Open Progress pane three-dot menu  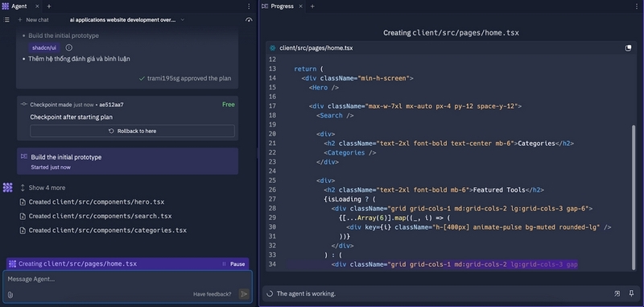(x=638, y=6)
